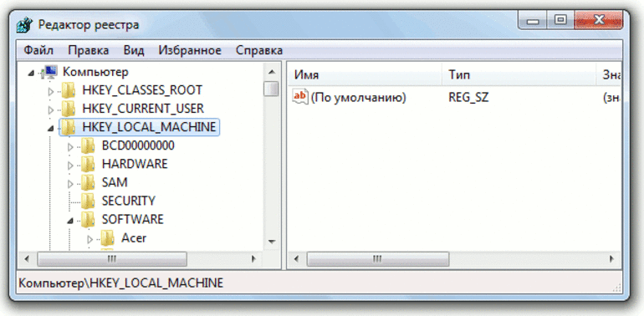Expand the Acer key
The width and height of the screenshot is (644, 316).
pyautogui.click(x=90, y=238)
